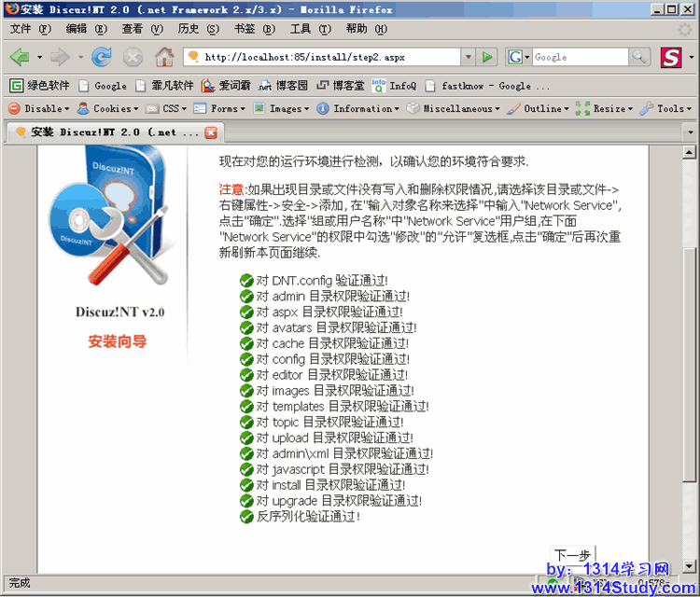Open the 工具 (Tools) menu
Viewport: 700px width, 597px height.
coord(303,29)
